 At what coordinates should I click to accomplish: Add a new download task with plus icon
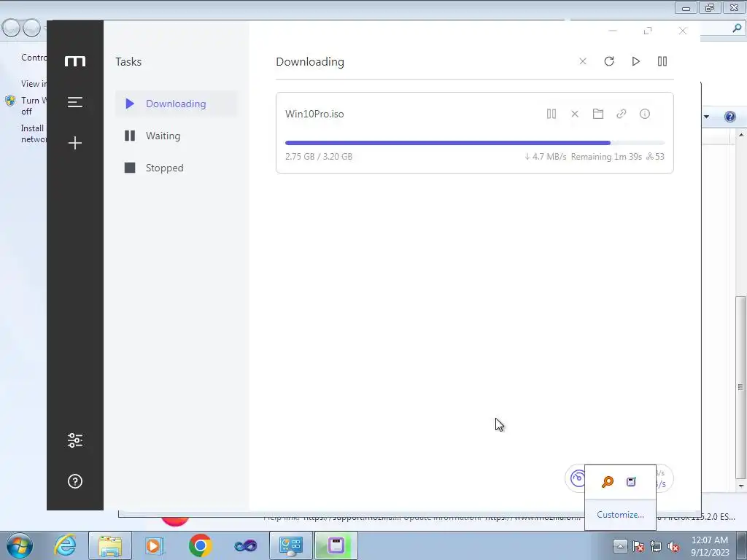(x=75, y=143)
